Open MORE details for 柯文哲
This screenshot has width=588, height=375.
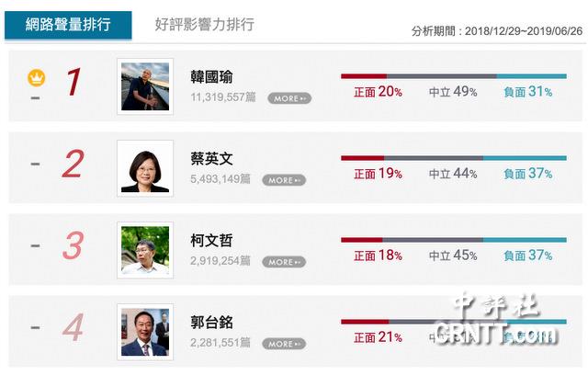(x=284, y=262)
